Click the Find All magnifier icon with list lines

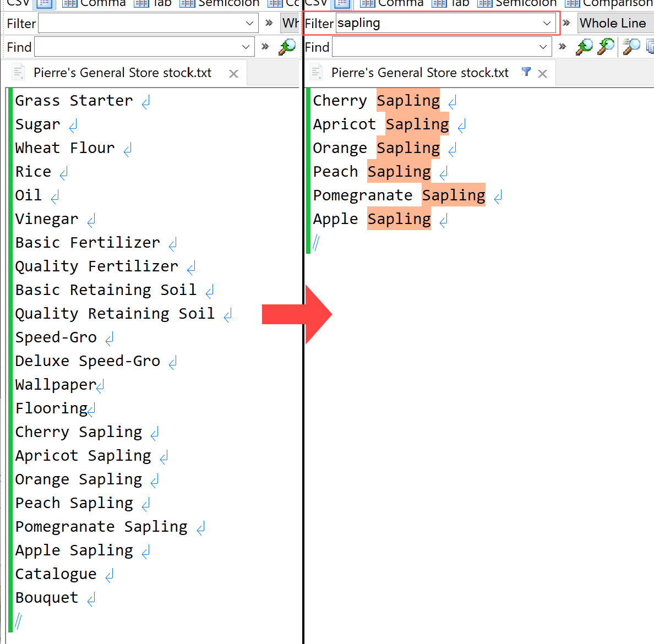(x=631, y=47)
